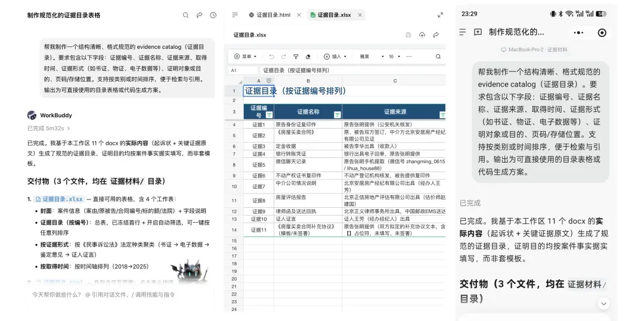The height and width of the screenshot is (321, 644).
Task: Select cell 证据1
Action: [x=259, y=124]
